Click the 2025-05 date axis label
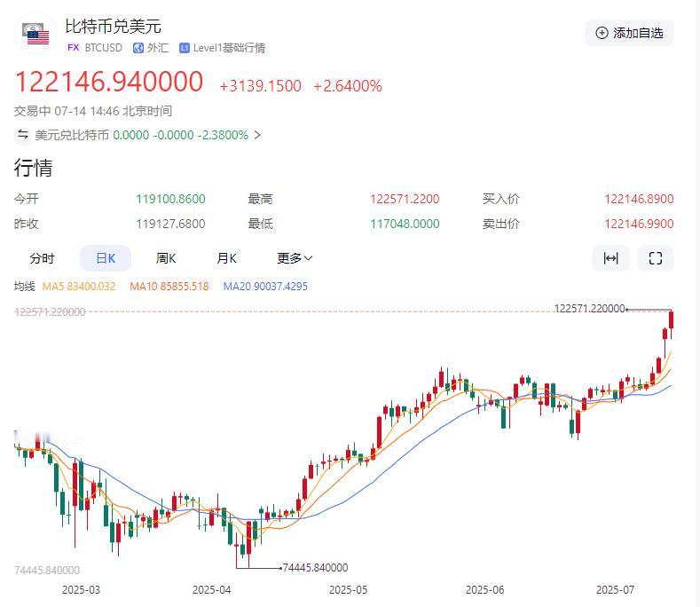The height and width of the screenshot is (607, 700). 348,590
